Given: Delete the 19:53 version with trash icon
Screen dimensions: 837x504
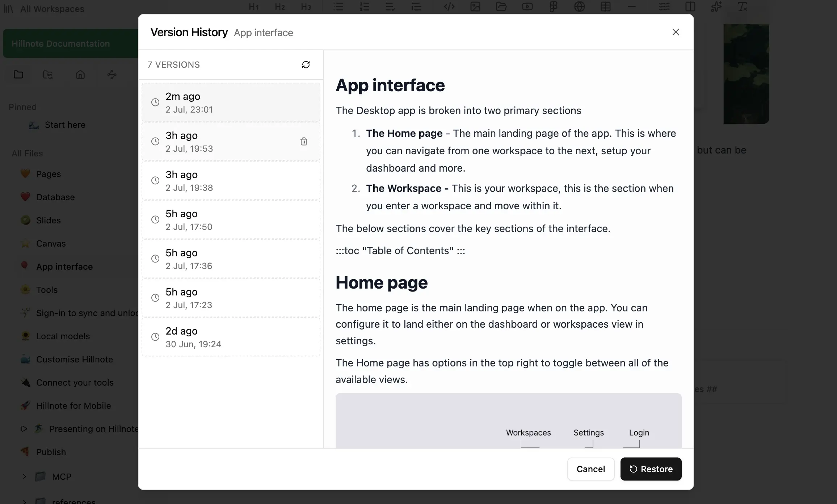Looking at the screenshot, I should pos(304,141).
